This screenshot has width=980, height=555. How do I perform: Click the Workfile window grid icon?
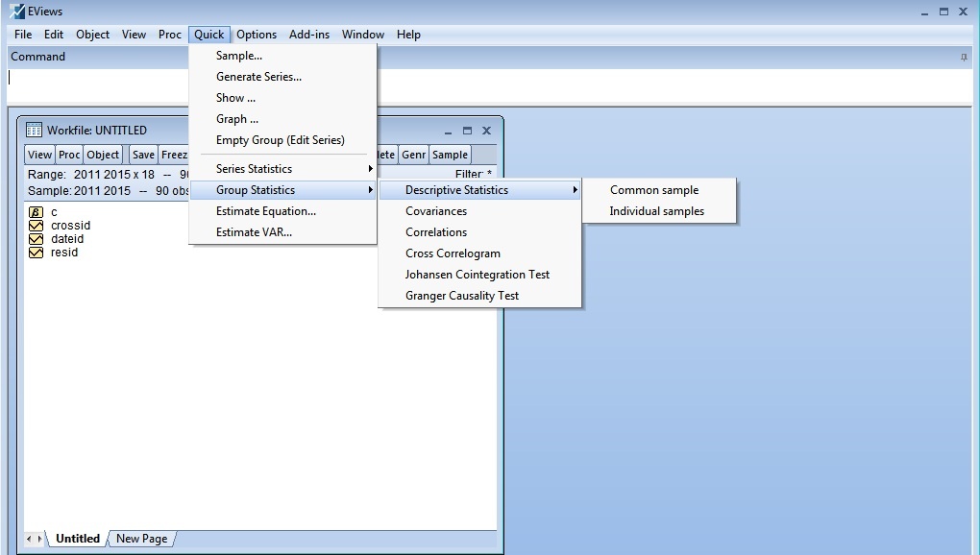click(34, 130)
